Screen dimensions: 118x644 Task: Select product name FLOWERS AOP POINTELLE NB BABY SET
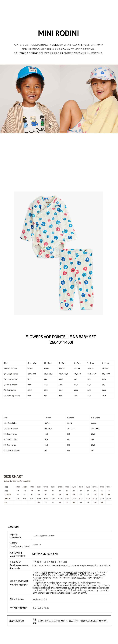(x=61, y=337)
